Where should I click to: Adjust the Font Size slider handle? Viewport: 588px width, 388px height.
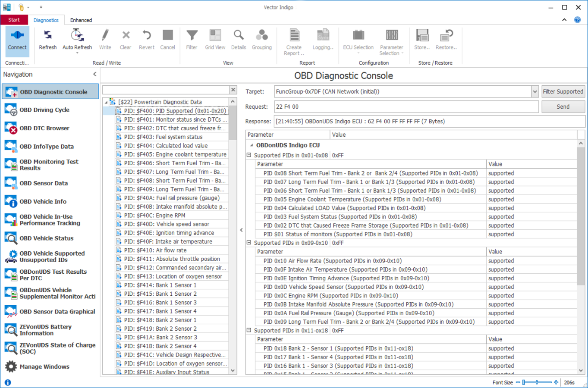pyautogui.click(x=524, y=382)
